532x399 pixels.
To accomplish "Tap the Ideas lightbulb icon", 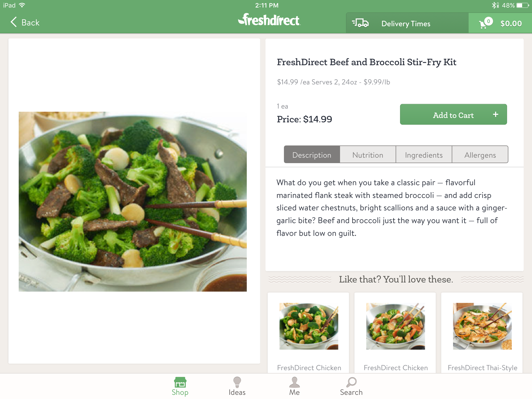I will [x=237, y=382].
